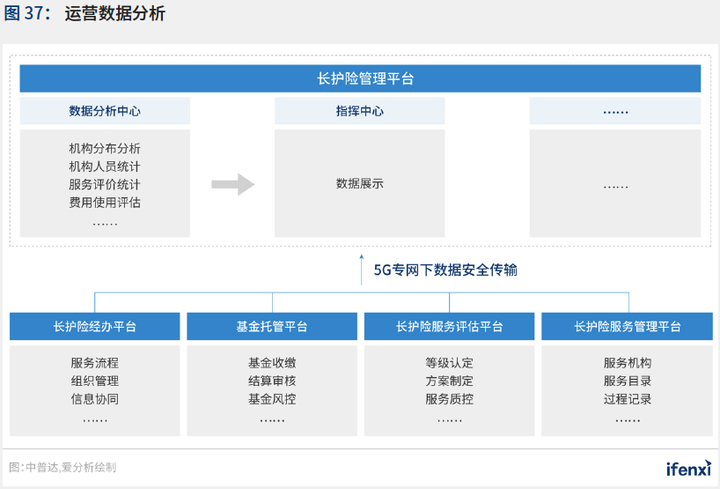Click the 5G专网下数据安全传输 label
The image size is (720, 489).
pos(445,270)
